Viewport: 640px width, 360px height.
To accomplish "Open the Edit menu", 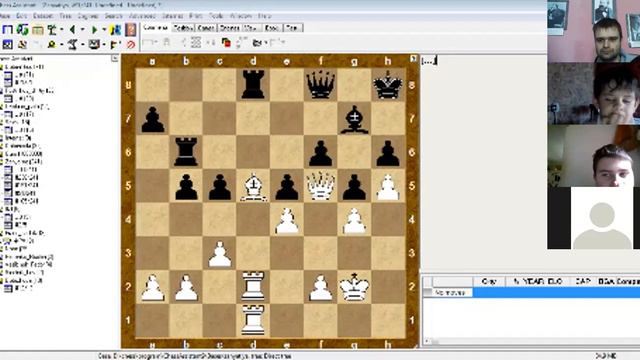I will click(21, 16).
